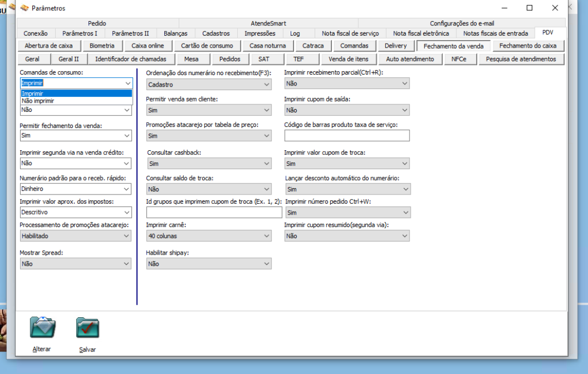Select the PDV tab

click(x=548, y=33)
